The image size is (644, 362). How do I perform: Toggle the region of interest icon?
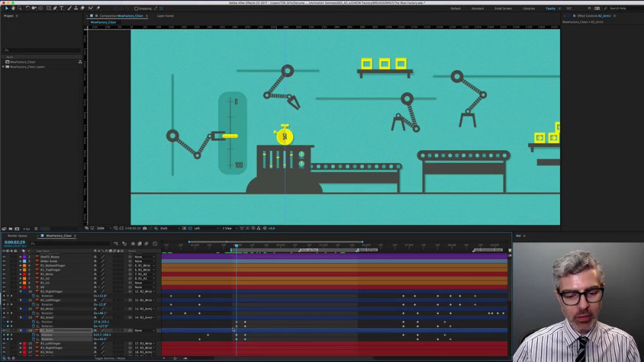point(184,228)
